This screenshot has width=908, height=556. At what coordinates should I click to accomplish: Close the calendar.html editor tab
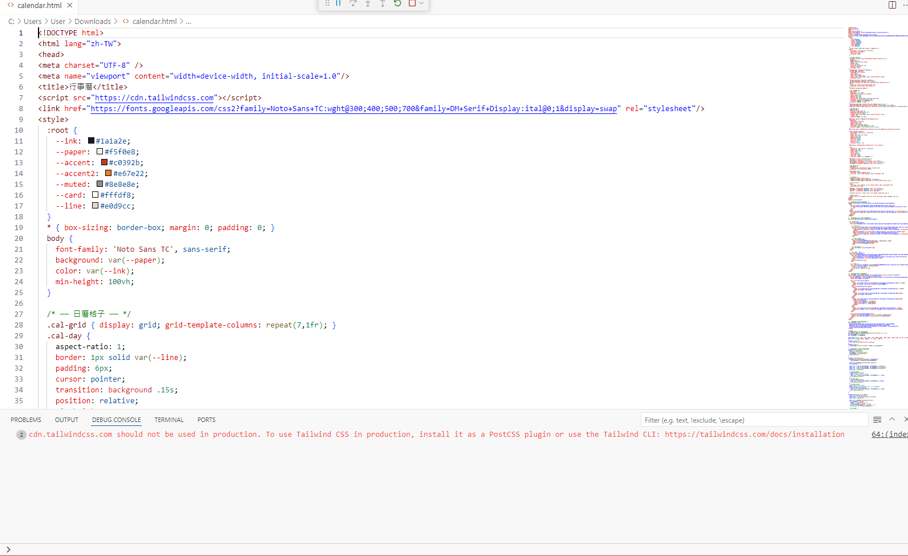70,6
